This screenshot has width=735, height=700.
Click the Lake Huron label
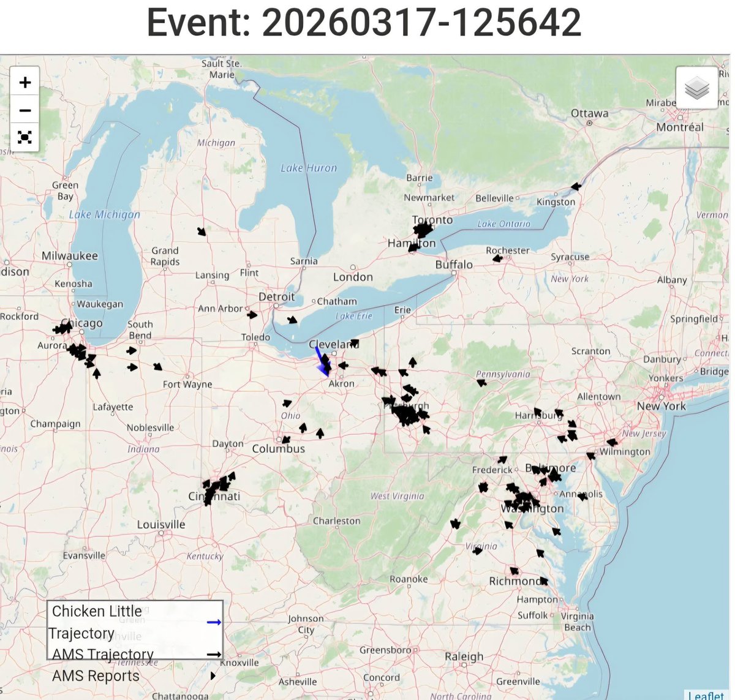click(309, 168)
